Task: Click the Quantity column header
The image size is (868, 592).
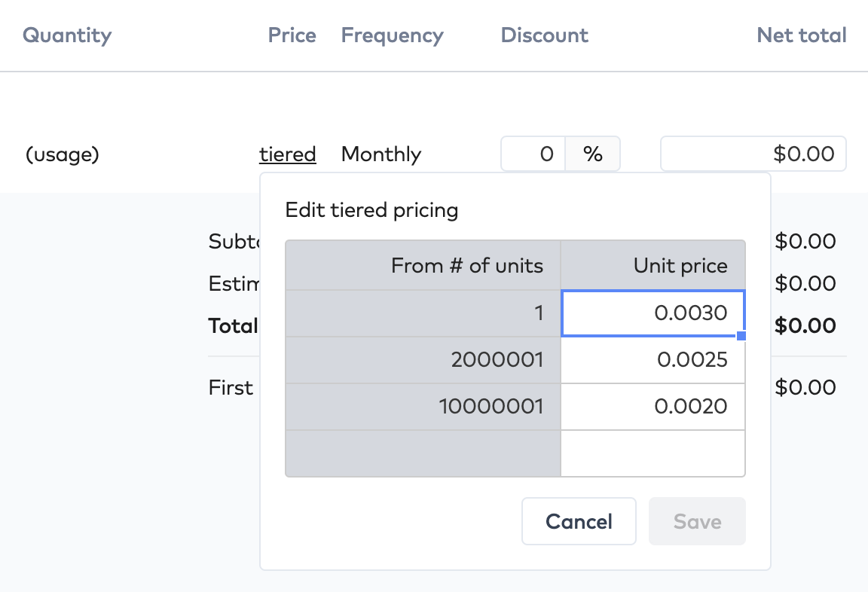Action: click(x=66, y=35)
